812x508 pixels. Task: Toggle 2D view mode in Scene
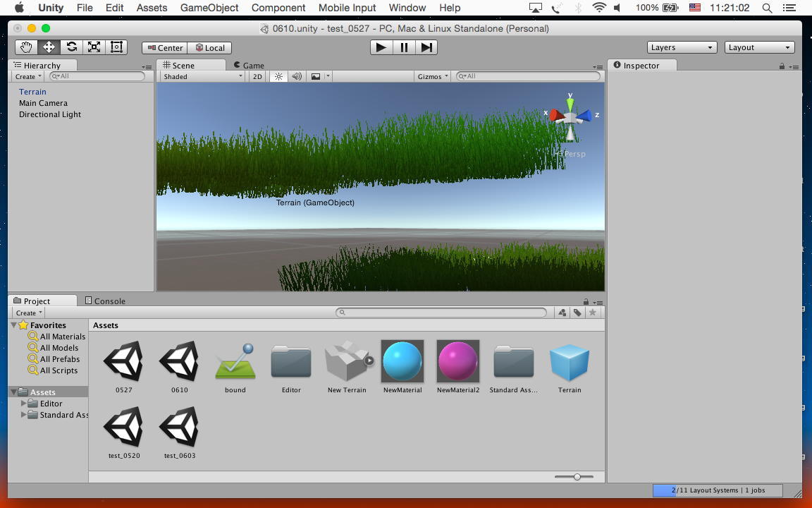[x=257, y=76]
